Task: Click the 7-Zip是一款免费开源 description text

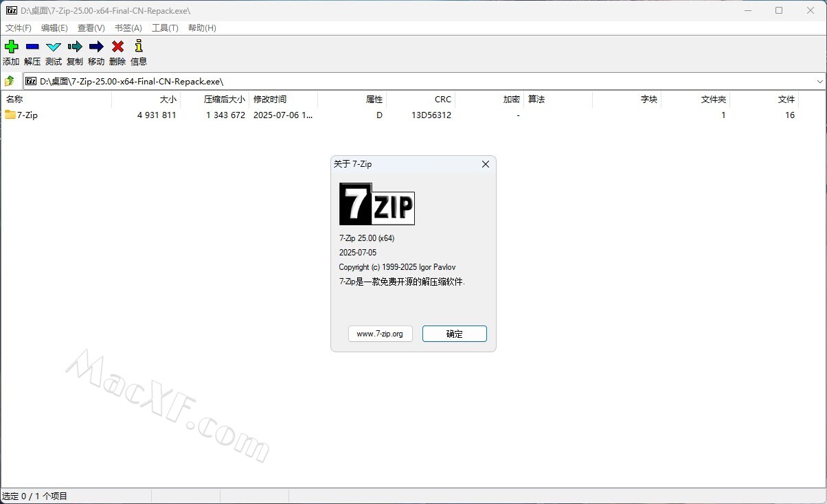Action: [402, 282]
